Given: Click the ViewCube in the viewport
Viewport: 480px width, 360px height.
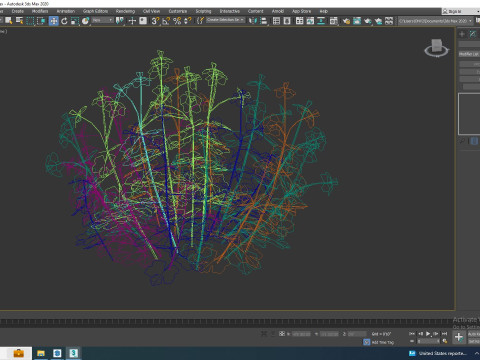Looking at the screenshot, I should tap(436, 48).
